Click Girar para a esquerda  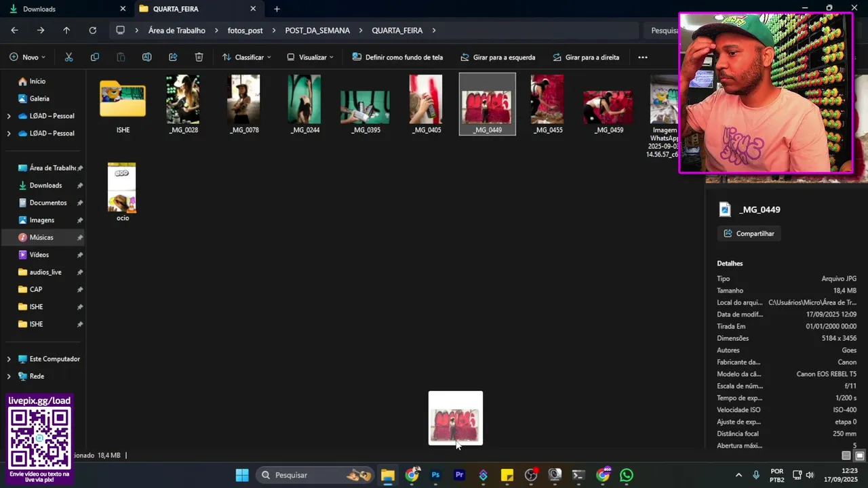click(x=498, y=58)
